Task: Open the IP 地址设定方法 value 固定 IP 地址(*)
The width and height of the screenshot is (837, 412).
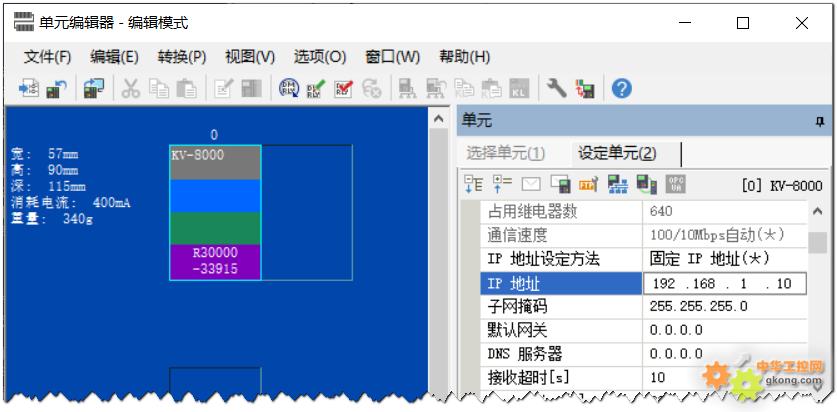Action: 725,259
